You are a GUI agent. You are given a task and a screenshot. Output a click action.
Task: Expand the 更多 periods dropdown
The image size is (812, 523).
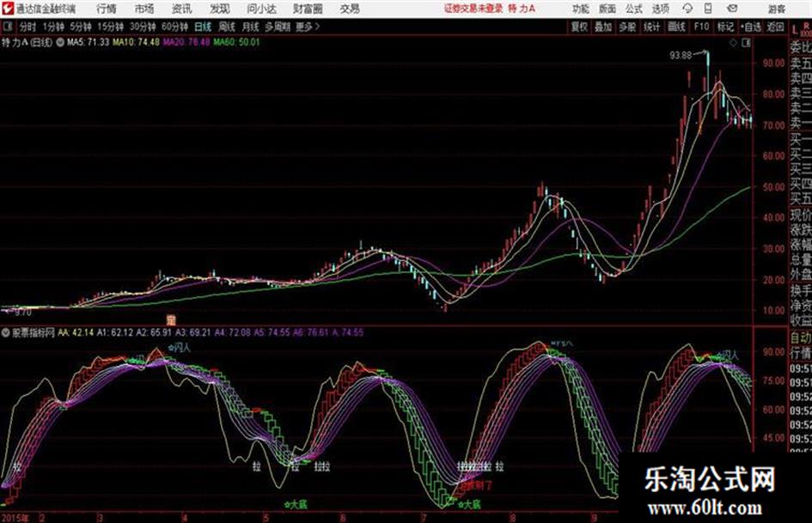308,27
